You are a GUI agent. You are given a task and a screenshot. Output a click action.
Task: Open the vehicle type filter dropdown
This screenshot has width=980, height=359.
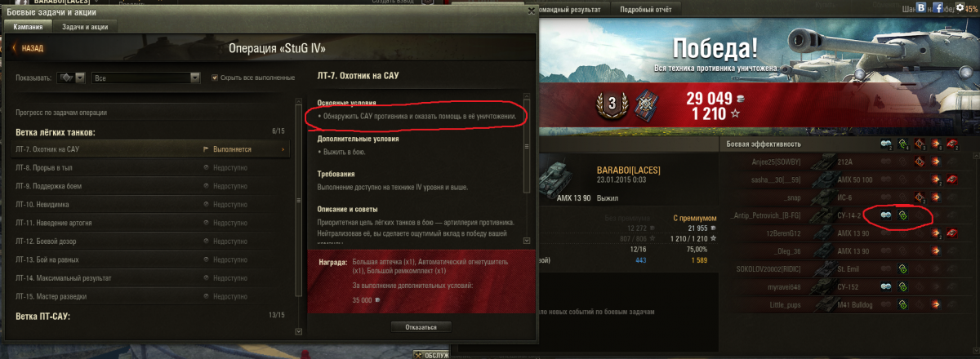72,78
